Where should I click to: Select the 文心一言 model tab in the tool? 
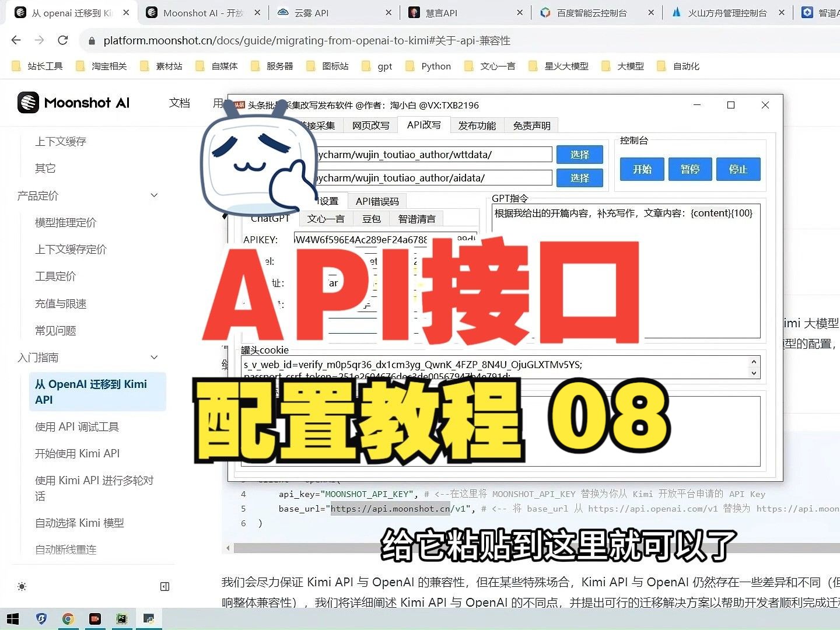pos(326,219)
